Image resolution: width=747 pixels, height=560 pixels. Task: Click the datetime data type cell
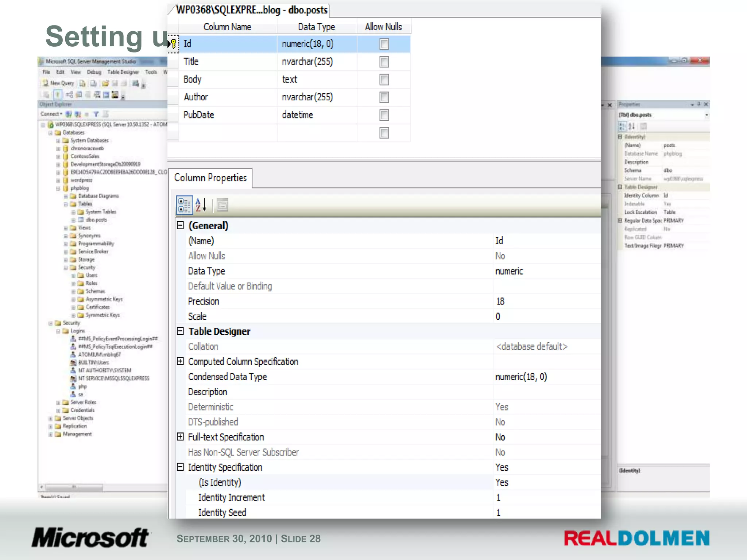click(x=317, y=115)
